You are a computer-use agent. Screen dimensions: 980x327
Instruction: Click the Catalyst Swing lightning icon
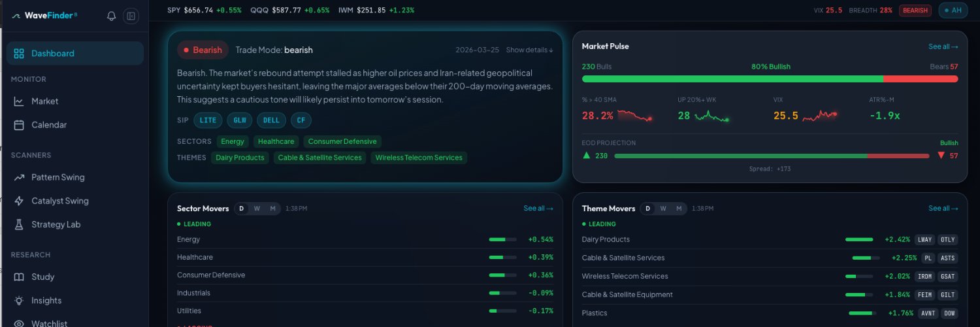[x=19, y=201]
